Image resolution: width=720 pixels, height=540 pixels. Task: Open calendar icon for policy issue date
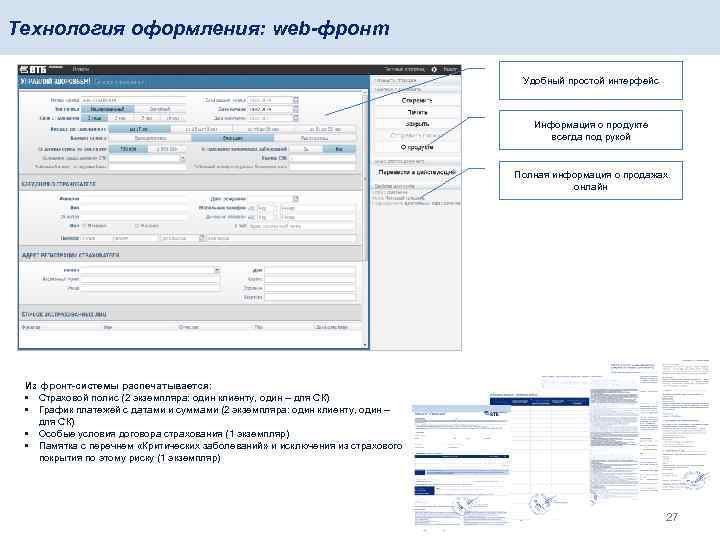click(296, 100)
